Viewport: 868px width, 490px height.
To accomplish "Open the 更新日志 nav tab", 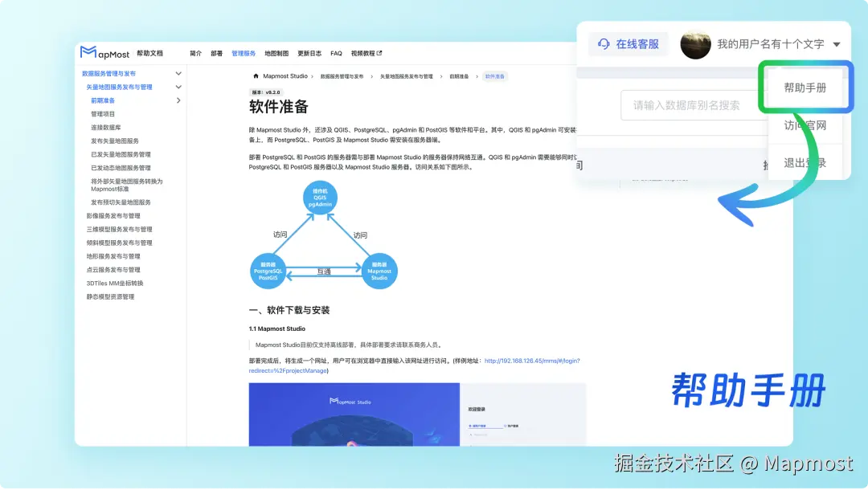I will coord(309,54).
